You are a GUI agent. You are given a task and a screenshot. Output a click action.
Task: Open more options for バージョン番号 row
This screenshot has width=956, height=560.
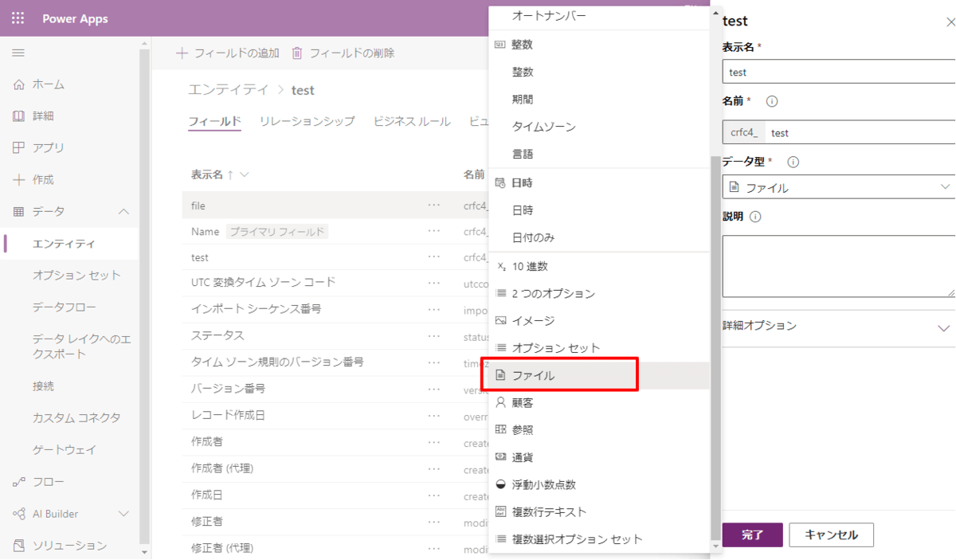click(434, 390)
